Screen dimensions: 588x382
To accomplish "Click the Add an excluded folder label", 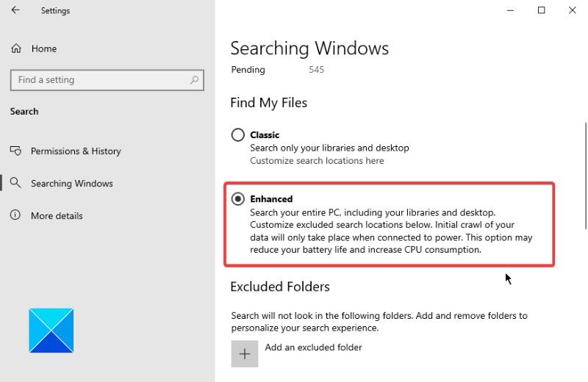I will (x=314, y=347).
